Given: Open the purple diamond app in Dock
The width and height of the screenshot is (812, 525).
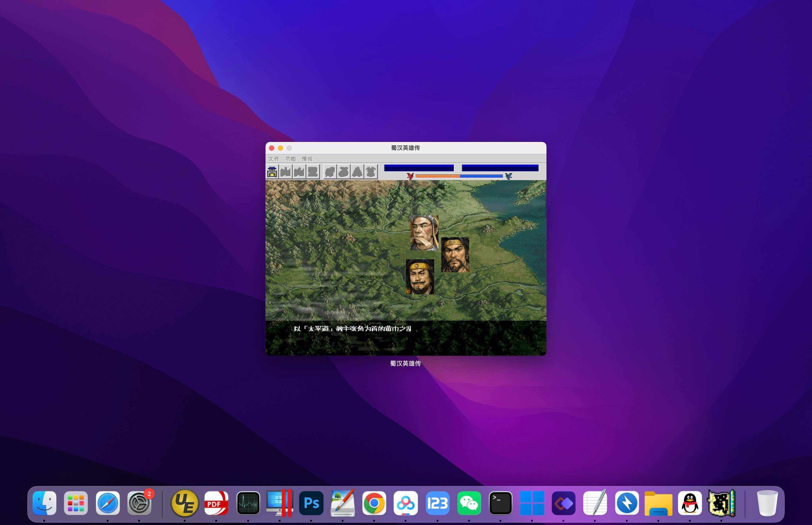Looking at the screenshot, I should pos(564,503).
